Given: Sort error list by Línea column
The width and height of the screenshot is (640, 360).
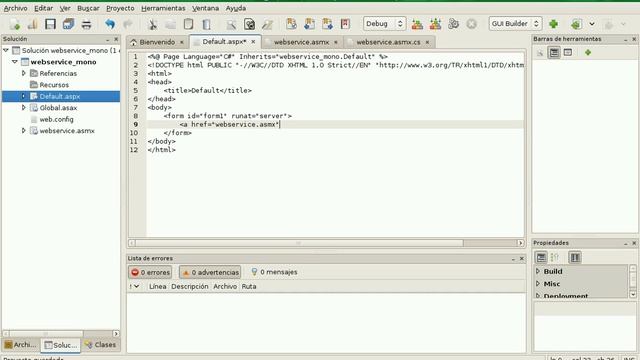Looking at the screenshot, I should [x=158, y=287].
